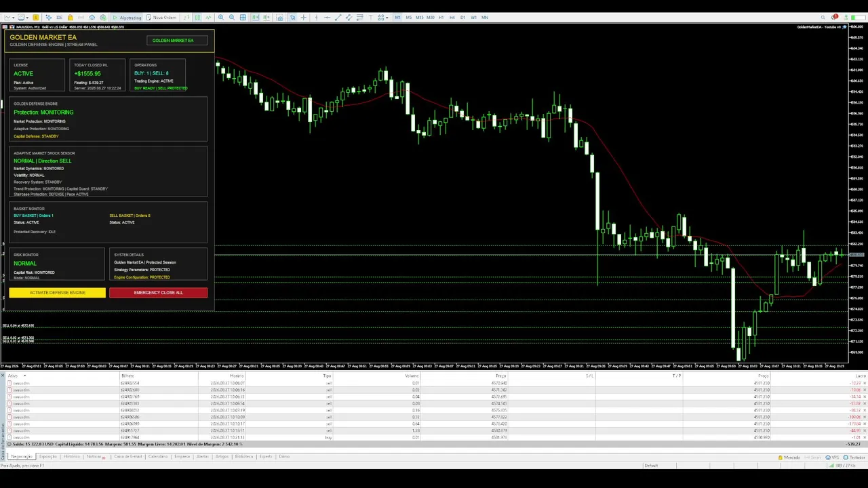This screenshot has width=868, height=488.
Task: Click the lock-shaped market toolbar icon
Action: point(71,18)
